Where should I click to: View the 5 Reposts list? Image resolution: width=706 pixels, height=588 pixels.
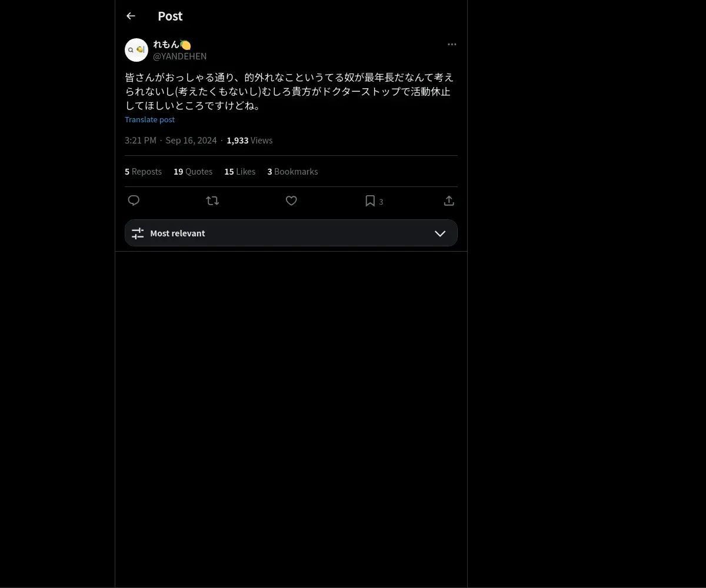click(x=143, y=172)
